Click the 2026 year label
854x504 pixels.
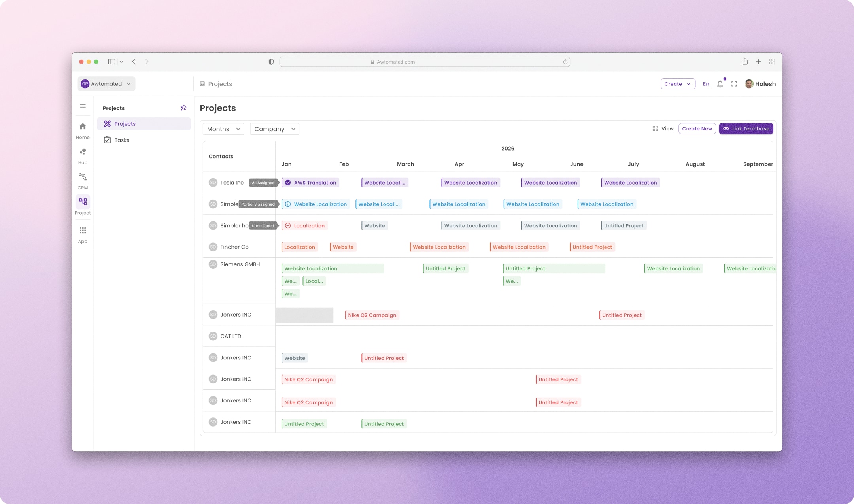pos(508,149)
